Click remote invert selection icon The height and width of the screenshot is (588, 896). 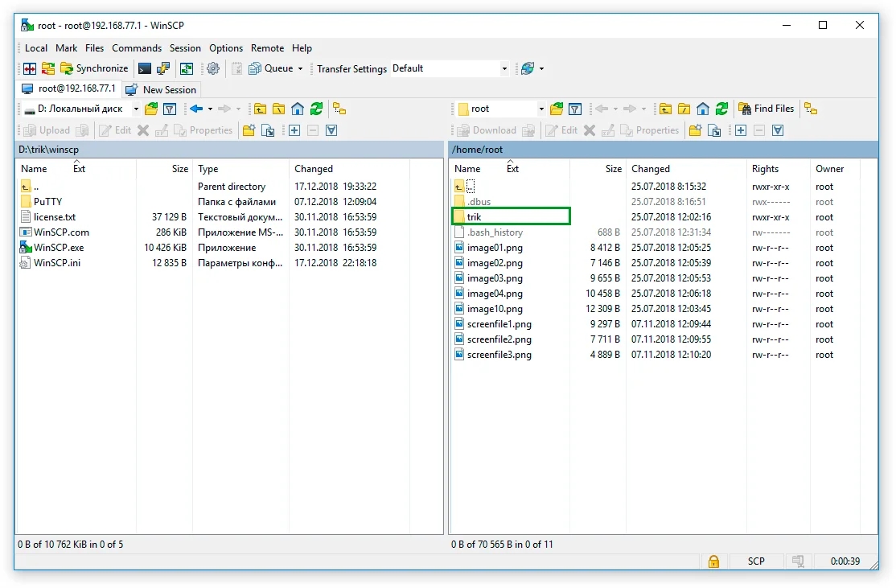[778, 130]
